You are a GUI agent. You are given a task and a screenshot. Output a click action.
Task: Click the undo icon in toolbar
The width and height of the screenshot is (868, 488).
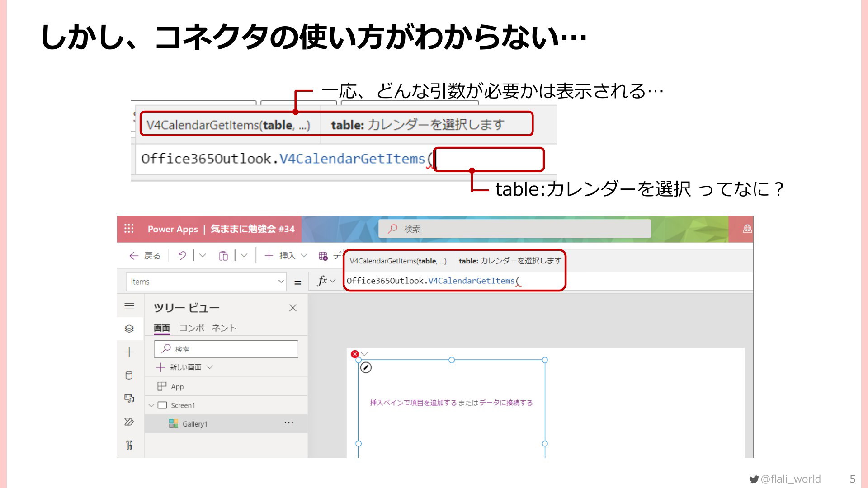[182, 256]
